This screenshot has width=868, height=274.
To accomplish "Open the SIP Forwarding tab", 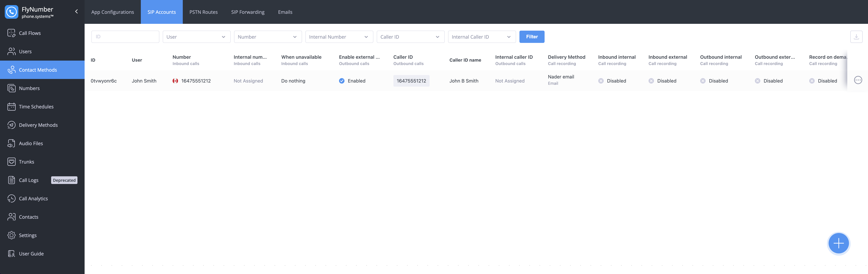I will (248, 12).
